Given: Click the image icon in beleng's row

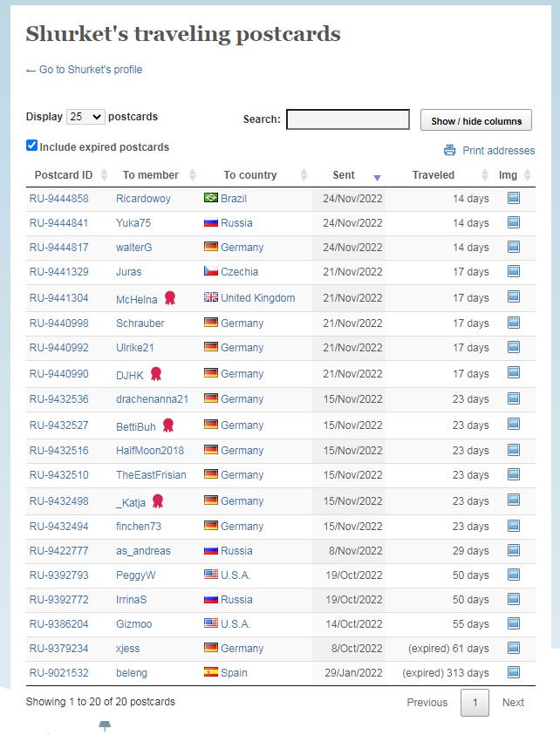Looking at the screenshot, I should point(514,672).
